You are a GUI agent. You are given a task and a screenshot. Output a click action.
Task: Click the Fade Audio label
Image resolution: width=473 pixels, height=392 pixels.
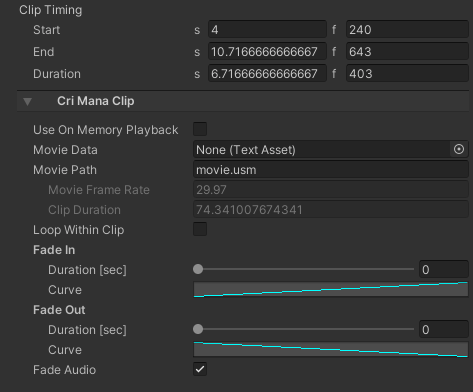65,370
